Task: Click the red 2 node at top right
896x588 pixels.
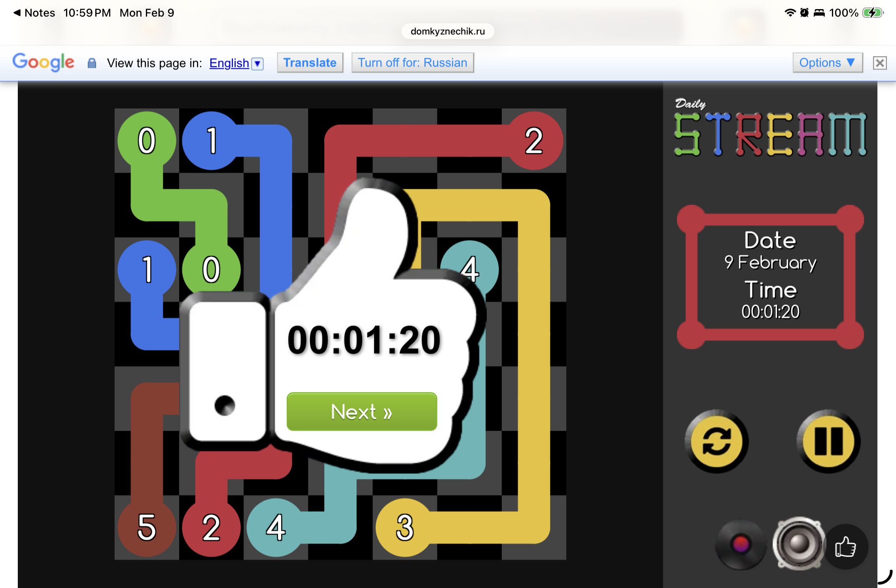Action: click(534, 141)
